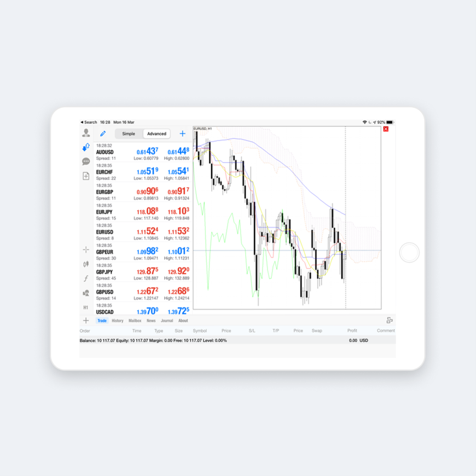Image resolution: width=476 pixels, height=476 pixels.
Task: Open the chat messages icon
Action: click(86, 161)
